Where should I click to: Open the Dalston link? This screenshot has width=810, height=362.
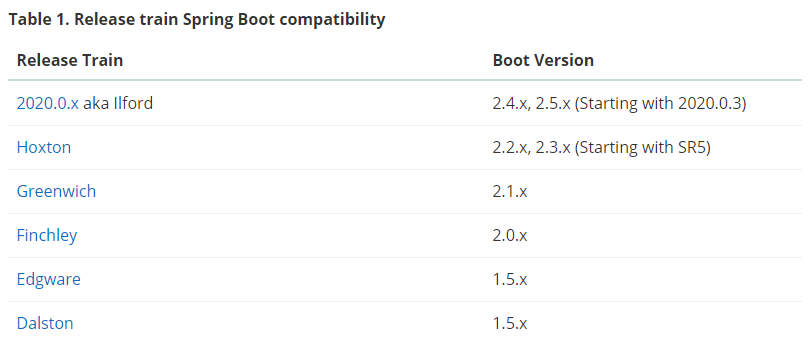click(x=45, y=323)
